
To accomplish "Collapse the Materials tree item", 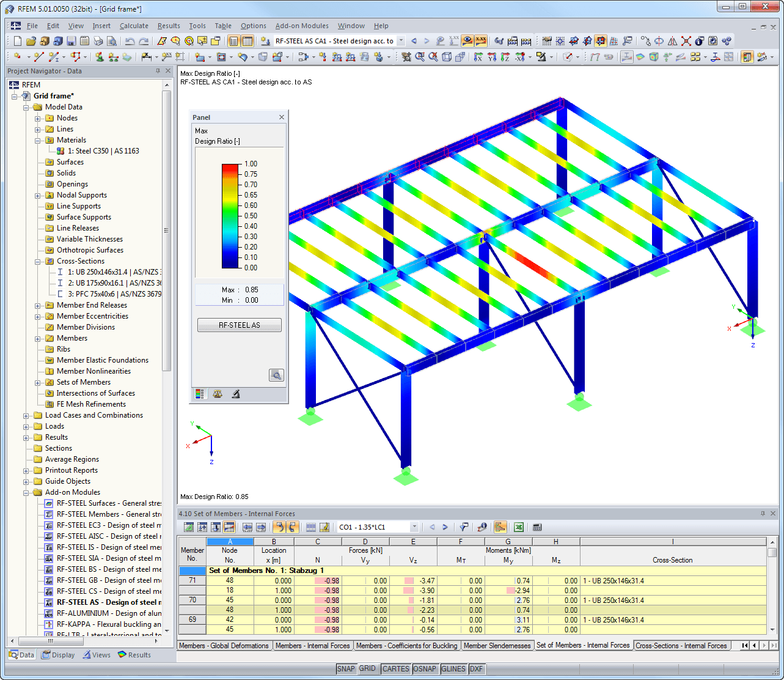I will pyautogui.click(x=38, y=140).
